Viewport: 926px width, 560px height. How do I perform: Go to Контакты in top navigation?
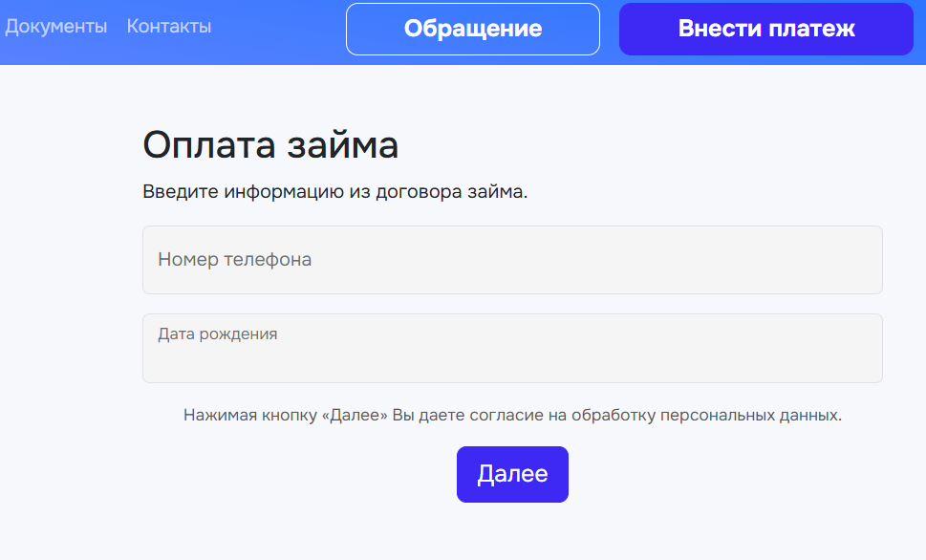(x=169, y=27)
